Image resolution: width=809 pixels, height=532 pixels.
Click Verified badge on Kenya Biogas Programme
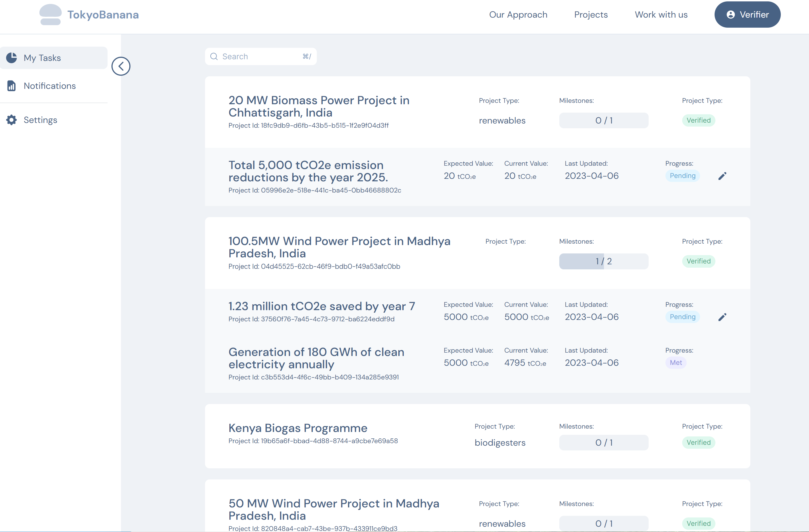point(699,443)
